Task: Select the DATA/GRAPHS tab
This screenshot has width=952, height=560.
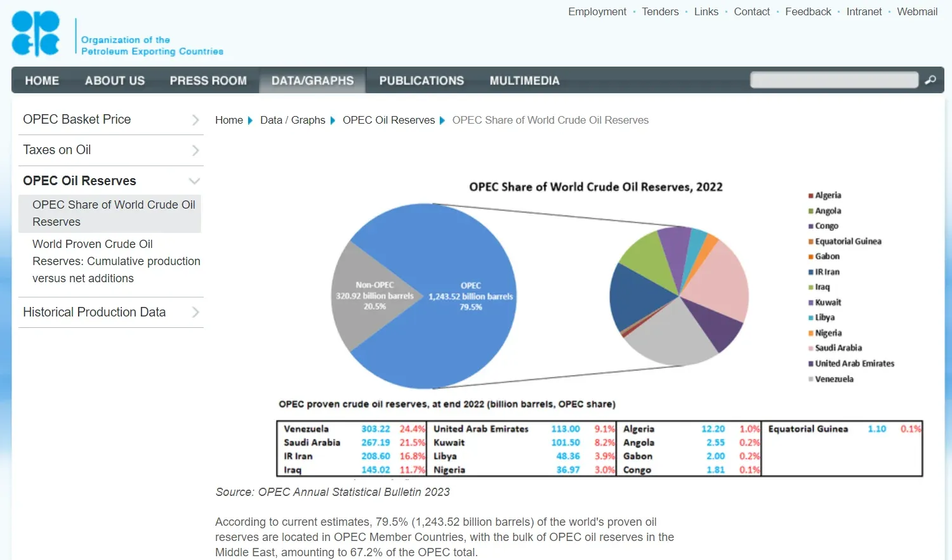Action: click(312, 81)
